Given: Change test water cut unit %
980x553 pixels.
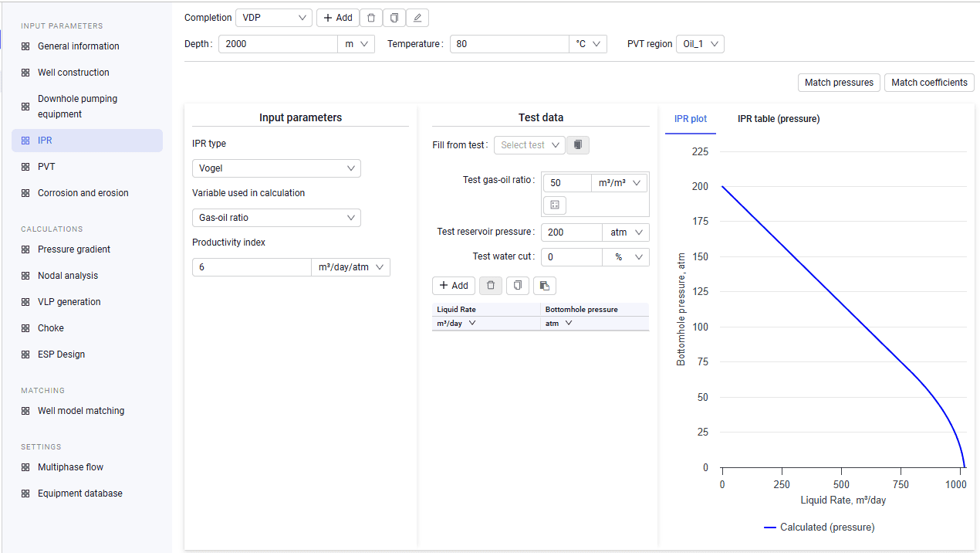Looking at the screenshot, I should (x=626, y=257).
